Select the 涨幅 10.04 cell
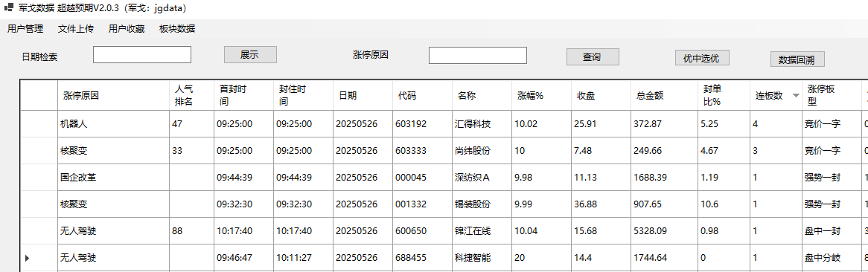 click(541, 231)
